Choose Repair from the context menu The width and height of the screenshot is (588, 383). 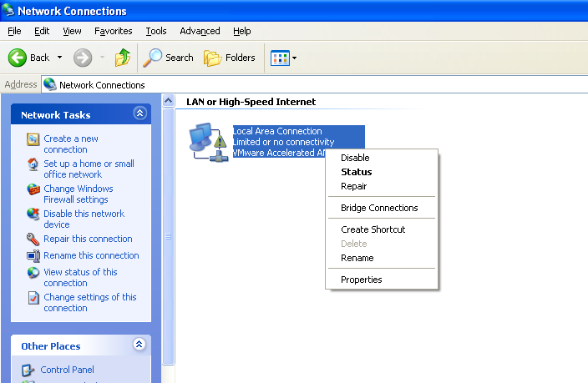[x=382, y=186]
